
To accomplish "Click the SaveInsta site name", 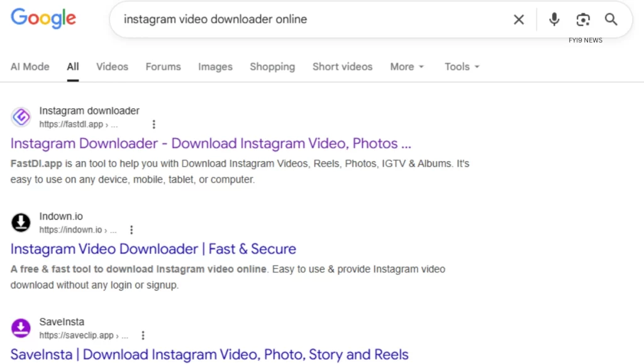I will pos(62,322).
